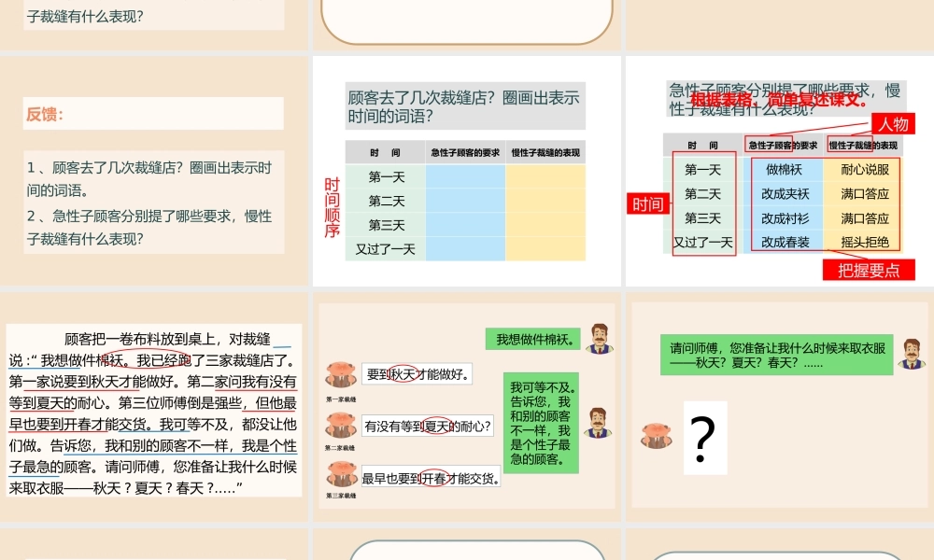Viewport: 934px width, 560px height.
Task: Click the bubble 要到秋天才能做好。
Action: pos(417,374)
